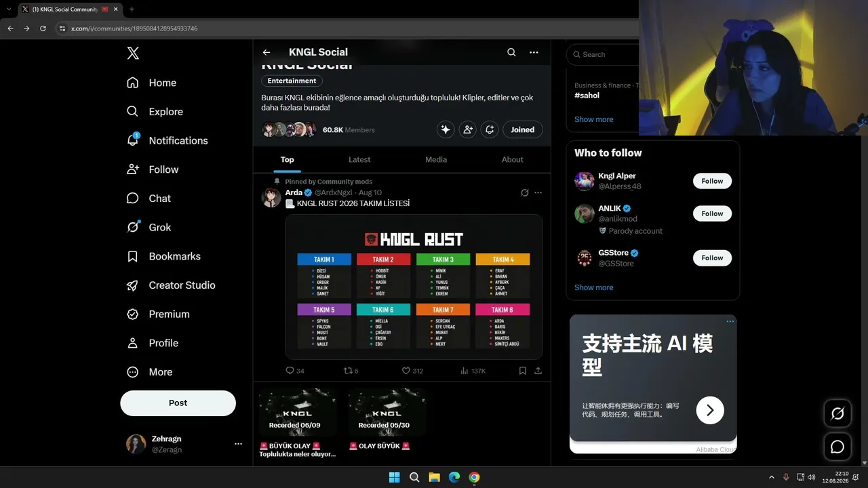Screen dimensions: 868x488
Task: Open Arda's profile avatar on pinned post
Action: 271,197
